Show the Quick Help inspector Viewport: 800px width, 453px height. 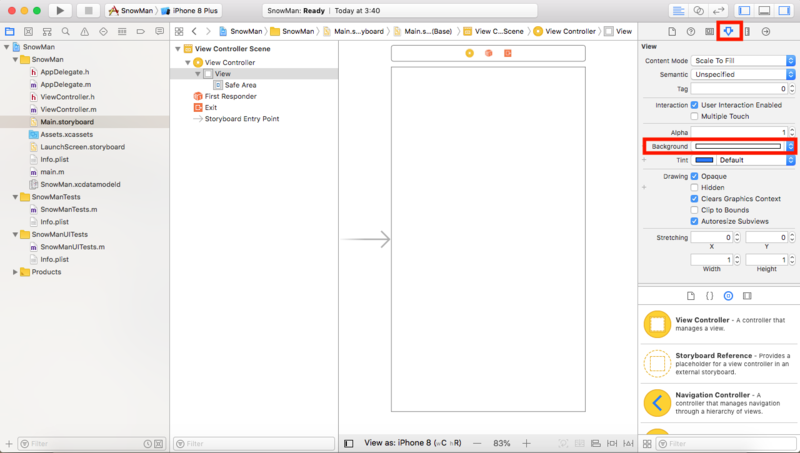pyautogui.click(x=691, y=32)
